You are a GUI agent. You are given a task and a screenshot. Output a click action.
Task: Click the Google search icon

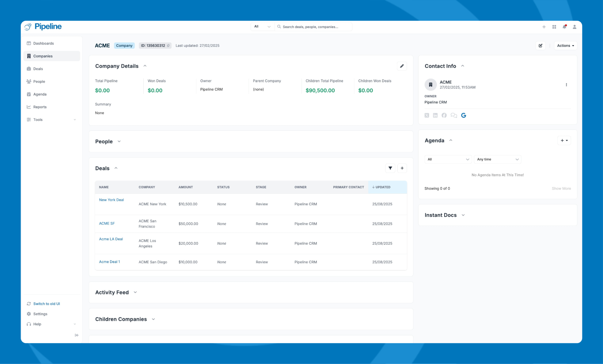coord(464,115)
